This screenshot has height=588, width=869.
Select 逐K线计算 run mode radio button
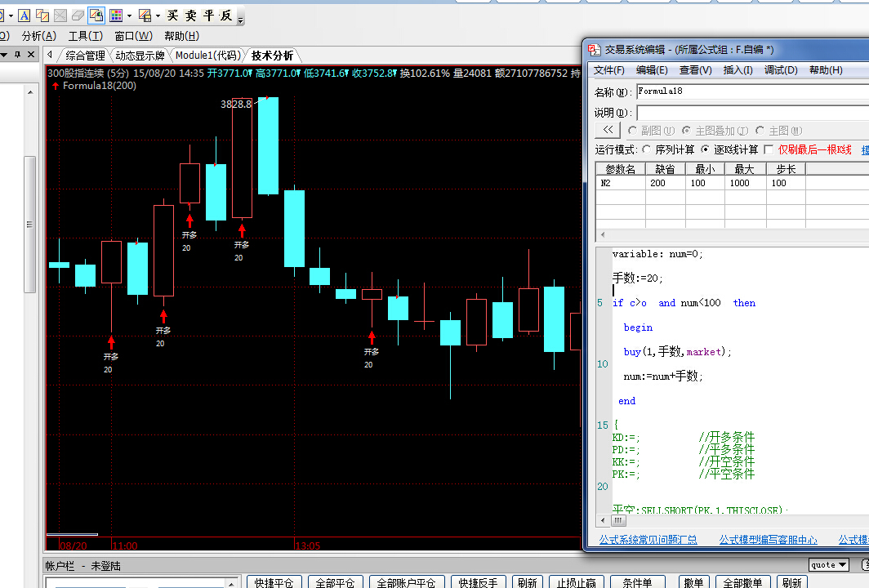click(706, 149)
